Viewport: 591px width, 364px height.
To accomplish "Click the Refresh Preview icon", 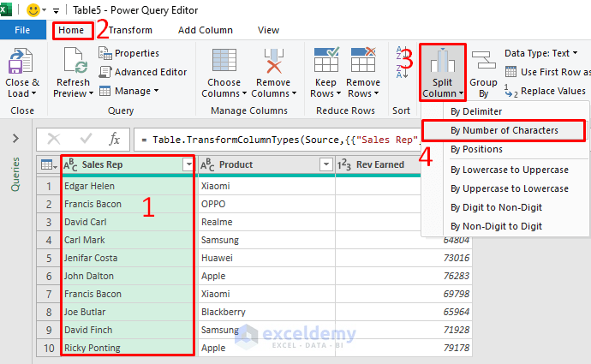I will (74, 61).
